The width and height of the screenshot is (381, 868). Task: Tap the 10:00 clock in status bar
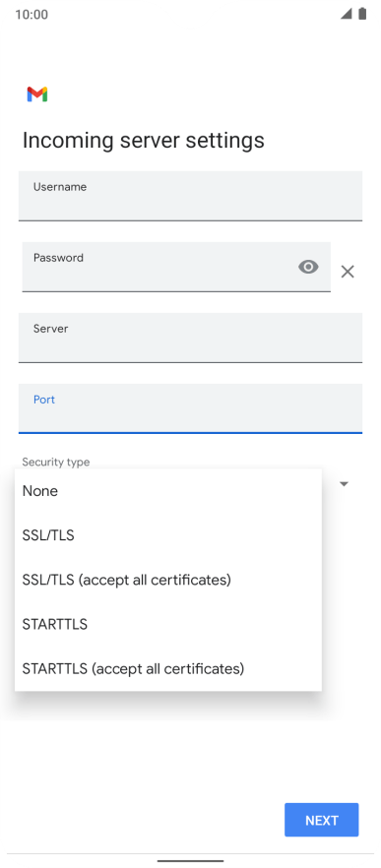pos(32,15)
